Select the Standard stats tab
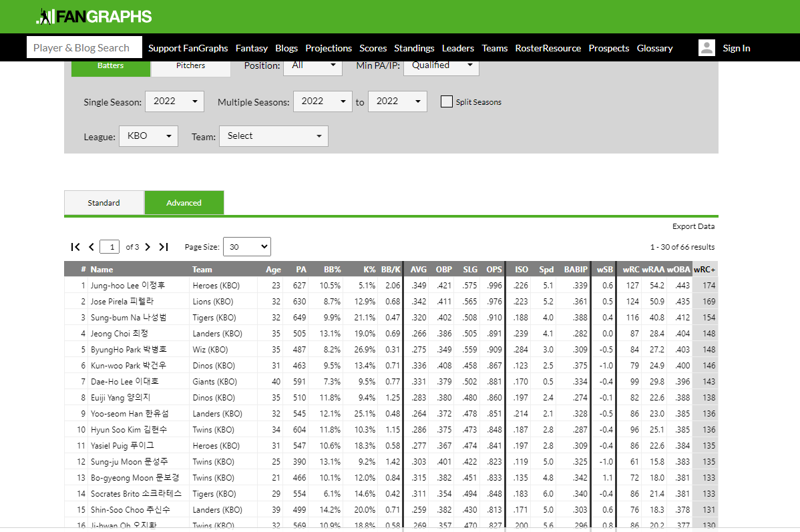This screenshot has height=532, width=800. click(x=104, y=203)
